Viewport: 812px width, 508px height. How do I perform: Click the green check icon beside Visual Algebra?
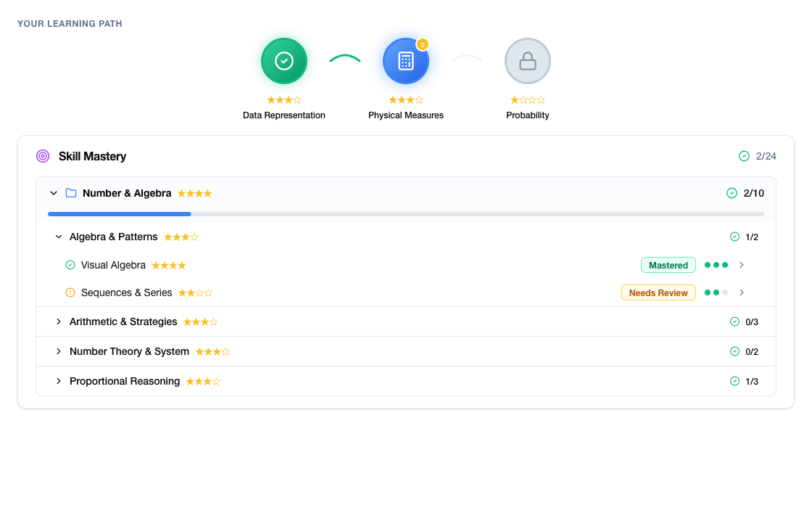click(70, 265)
